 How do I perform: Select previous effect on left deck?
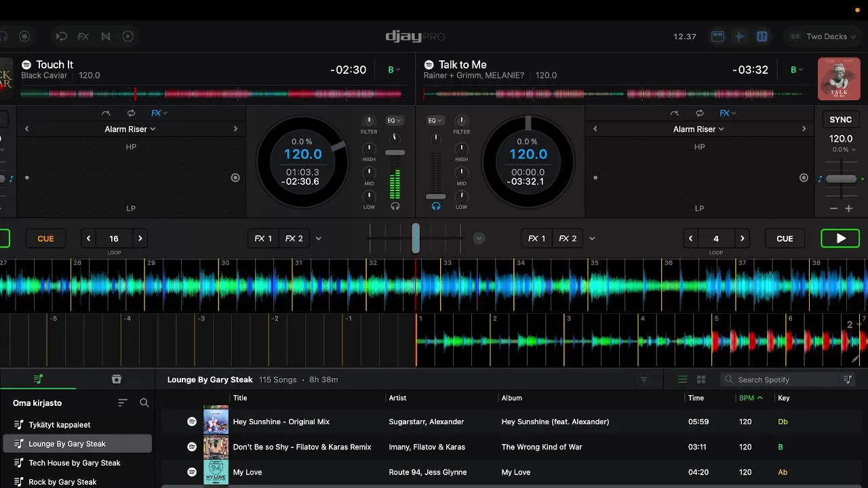click(27, 129)
